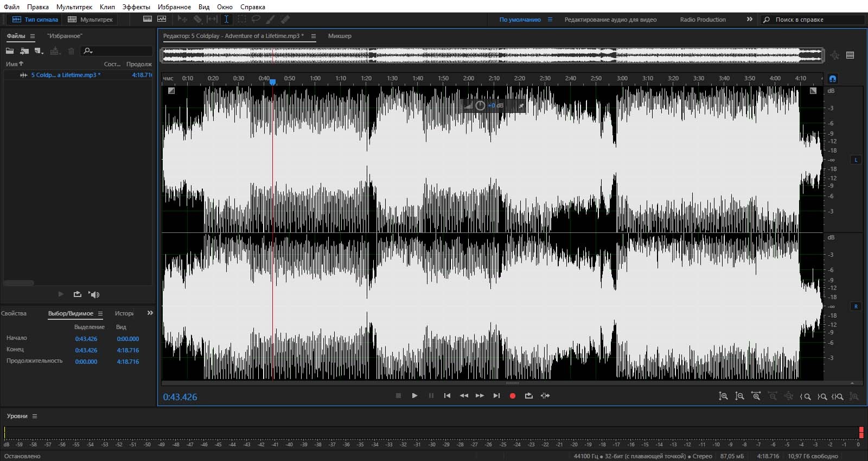Toggle auto-play speaker icon in Файлы panel
The image size is (868, 461).
[94, 294]
